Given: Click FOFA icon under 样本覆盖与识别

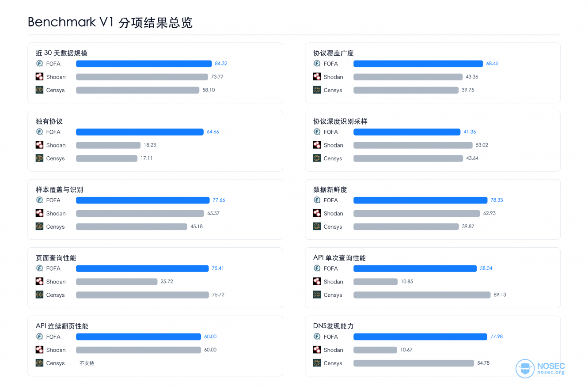Looking at the screenshot, I should pos(39,200).
